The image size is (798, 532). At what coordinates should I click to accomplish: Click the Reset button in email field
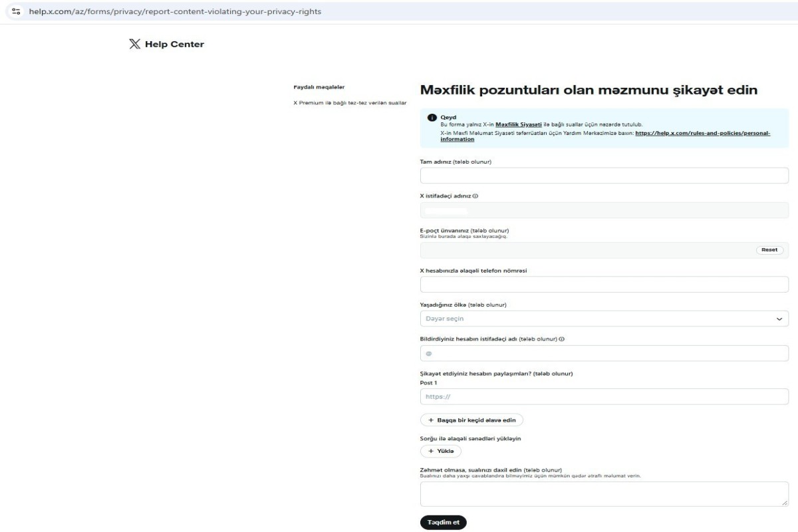point(770,250)
